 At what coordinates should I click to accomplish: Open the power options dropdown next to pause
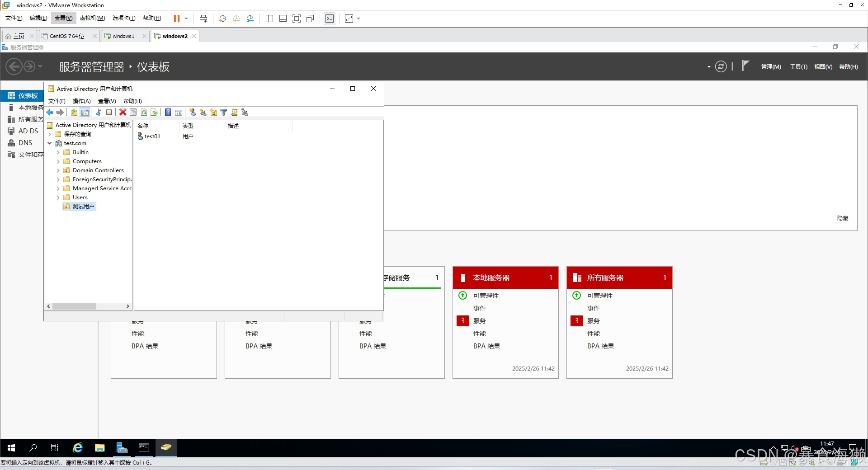tap(186, 19)
